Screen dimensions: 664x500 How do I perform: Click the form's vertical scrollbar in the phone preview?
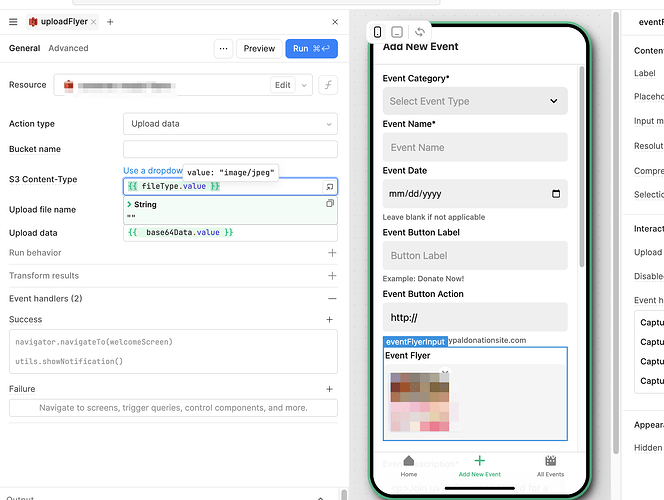tap(582, 166)
